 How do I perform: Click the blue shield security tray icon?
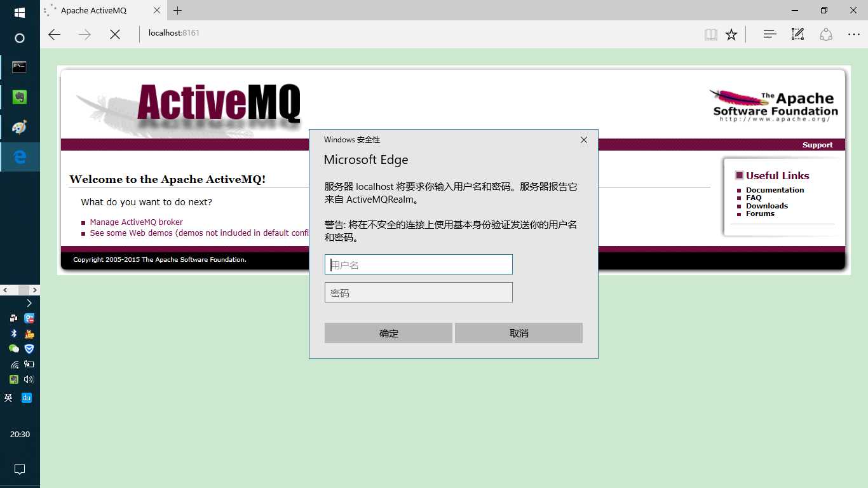click(29, 349)
